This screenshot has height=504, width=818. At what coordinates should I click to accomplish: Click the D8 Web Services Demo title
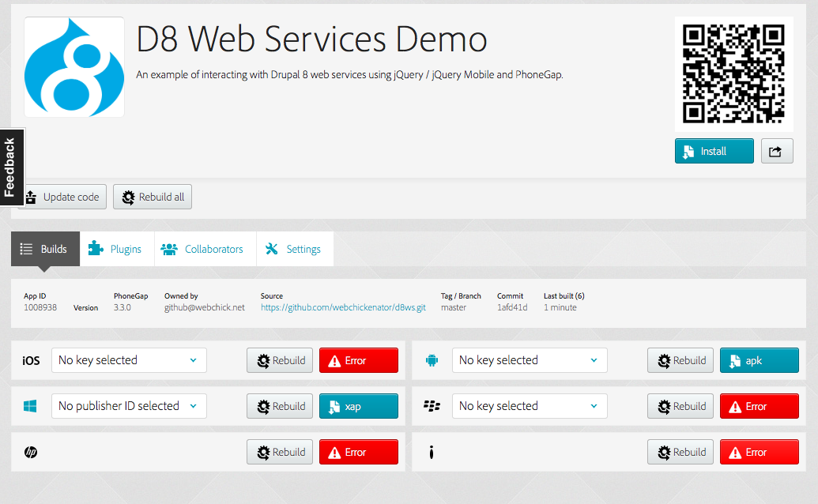[x=311, y=39]
